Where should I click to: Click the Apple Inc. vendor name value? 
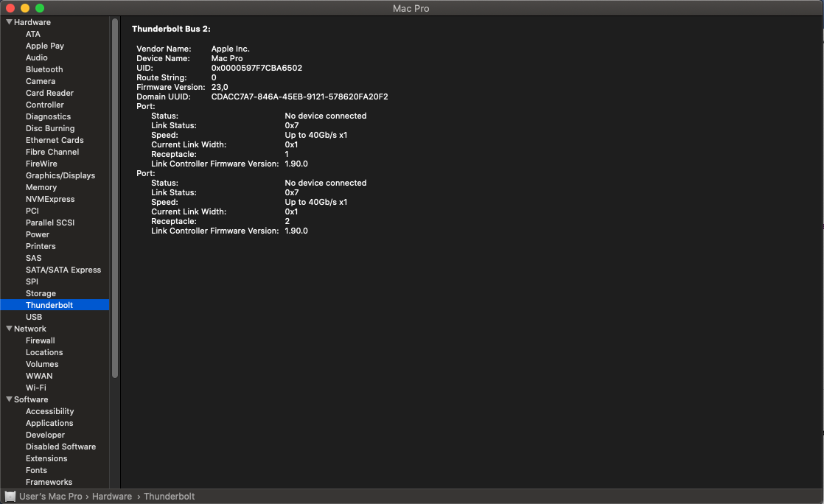coord(230,49)
